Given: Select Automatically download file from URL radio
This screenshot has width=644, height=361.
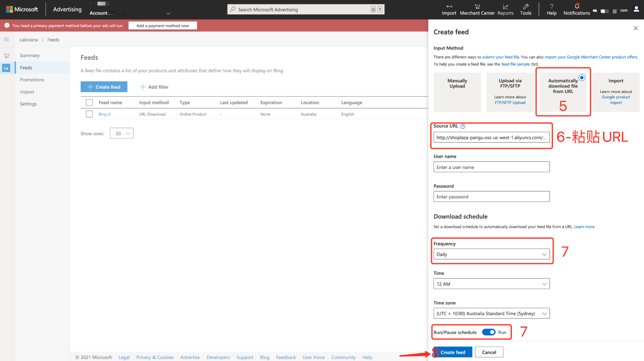Looking at the screenshot, I should [x=582, y=78].
